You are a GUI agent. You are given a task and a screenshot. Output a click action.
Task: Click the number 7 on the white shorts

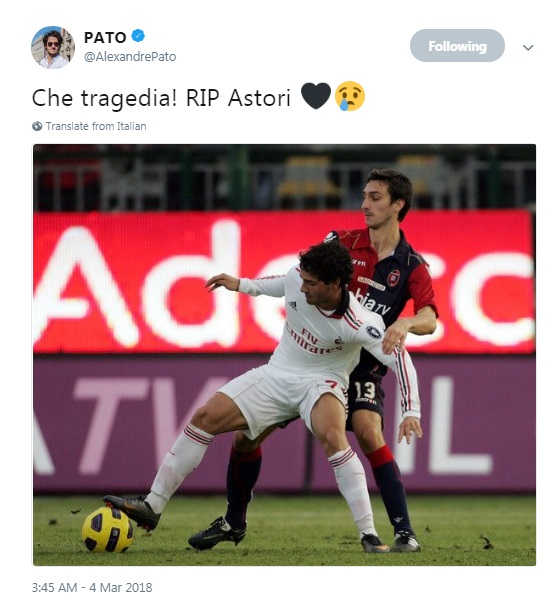[331, 384]
